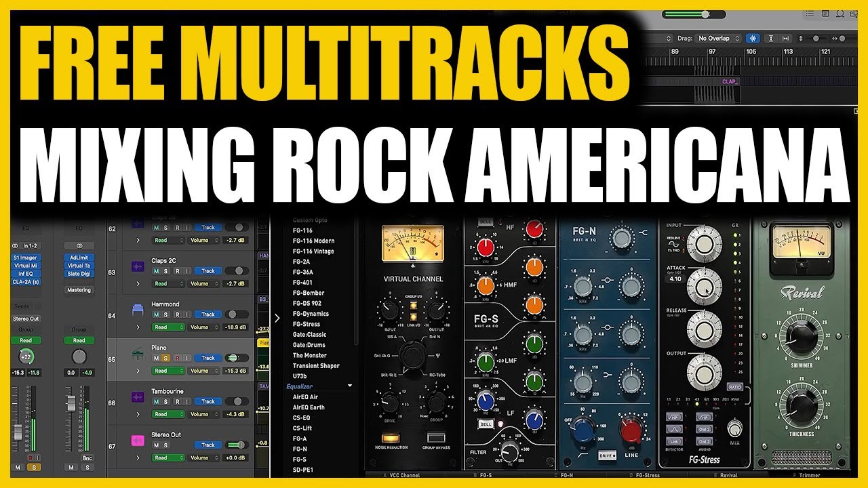868x488 pixels.
Task: Solo the Stereo Out track
Action: click(x=167, y=445)
